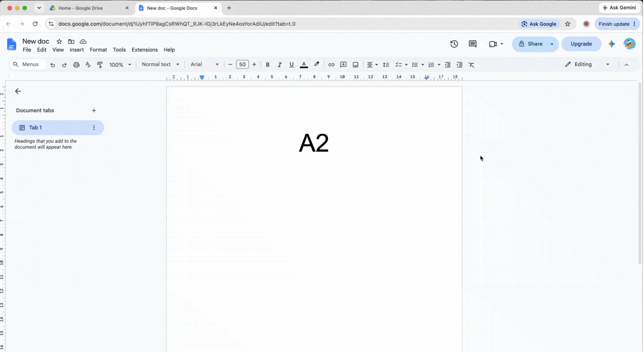
Task: Expand the video call dropdown arrow
Action: (502, 44)
